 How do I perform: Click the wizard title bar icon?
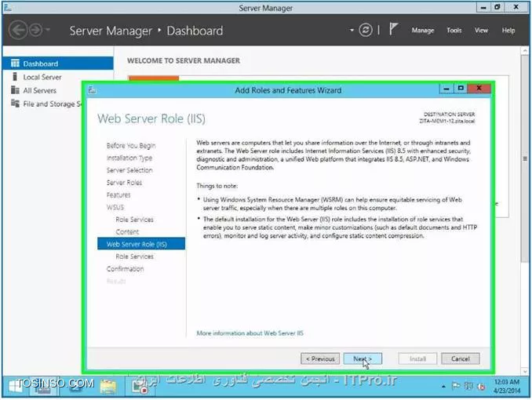coord(92,90)
